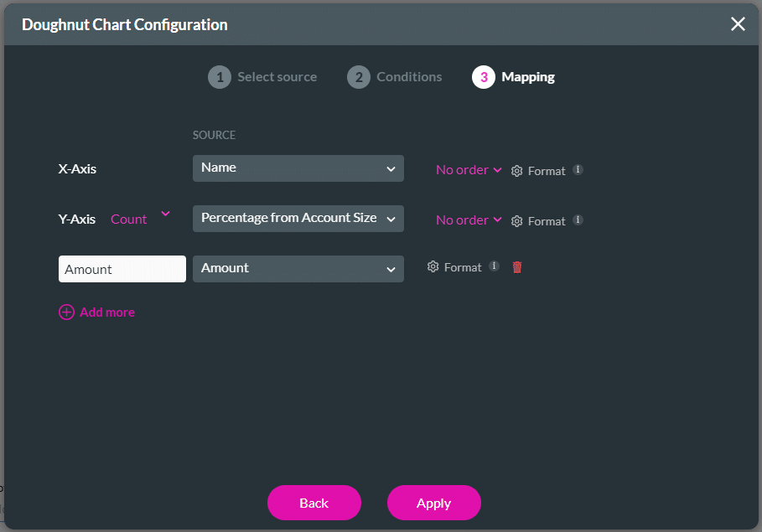Click the info icon beside Y-Axis Format

pos(578,220)
